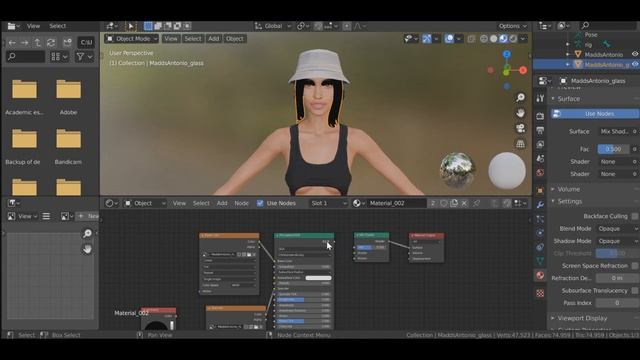Switch to material preview shading

pos(503,39)
